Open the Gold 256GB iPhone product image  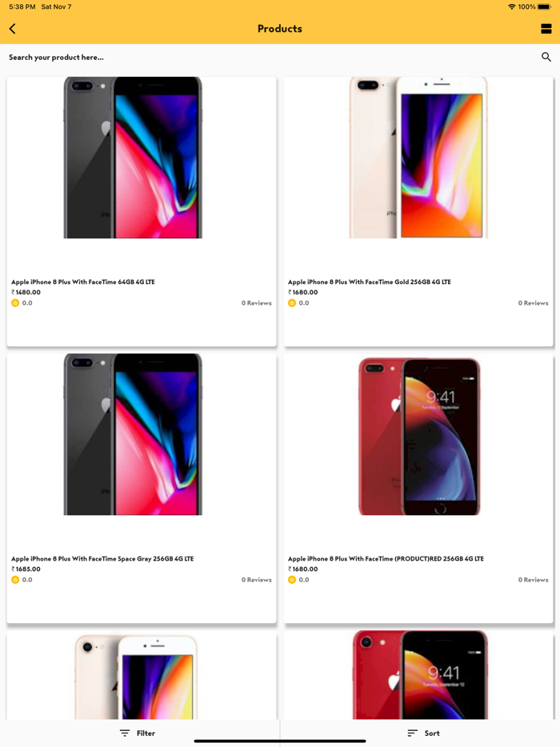click(x=418, y=158)
